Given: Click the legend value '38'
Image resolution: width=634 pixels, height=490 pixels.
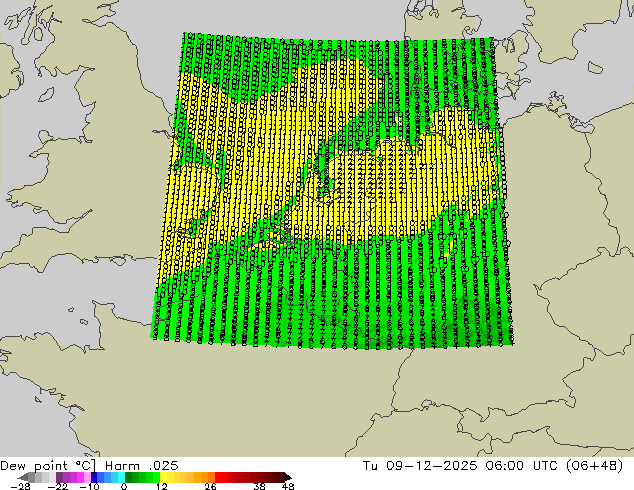Looking at the screenshot, I should pyautogui.click(x=260, y=486).
